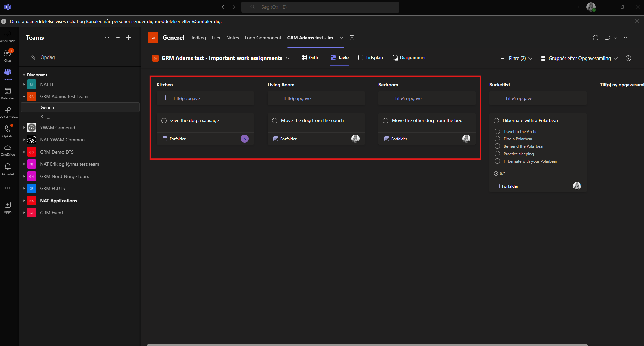Mark Hibernate with a Polarbear task complete
The image size is (644, 346).
pos(496,121)
